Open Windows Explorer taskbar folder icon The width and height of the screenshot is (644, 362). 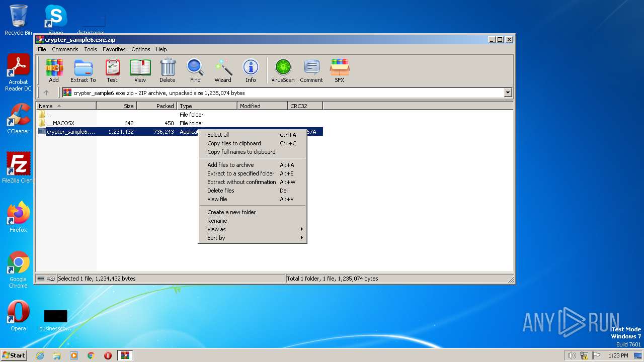(x=57, y=355)
